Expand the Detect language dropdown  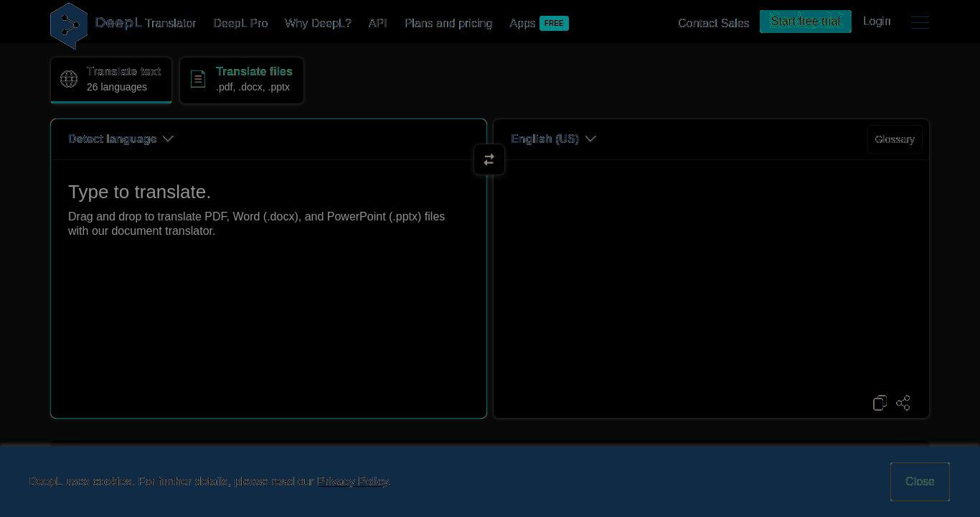[x=121, y=139]
